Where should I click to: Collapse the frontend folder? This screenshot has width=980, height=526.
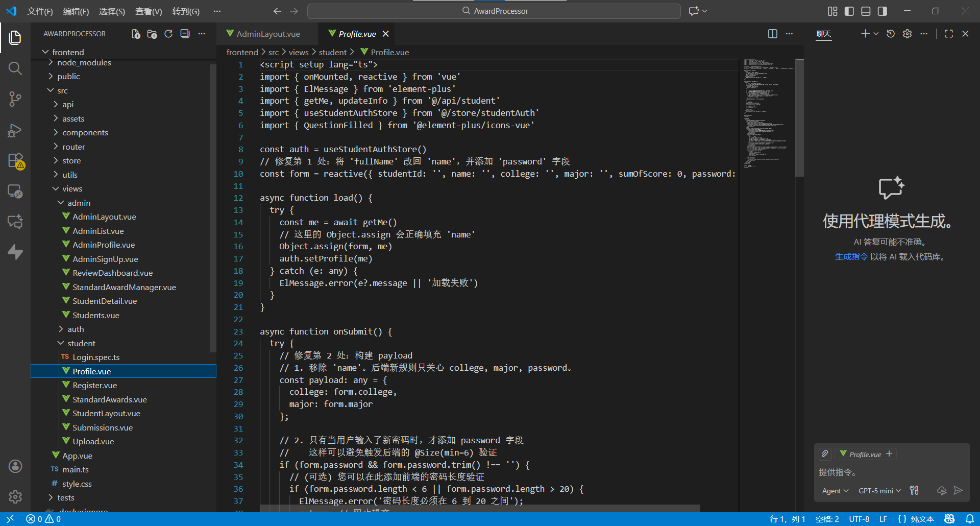point(124,52)
